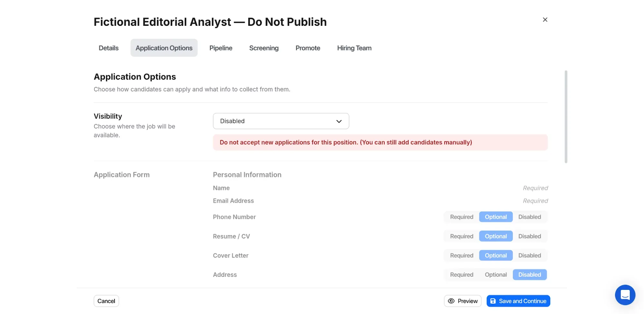This screenshot has width=644, height=314.
Task: Set Phone Number to Required
Action: pos(461,217)
